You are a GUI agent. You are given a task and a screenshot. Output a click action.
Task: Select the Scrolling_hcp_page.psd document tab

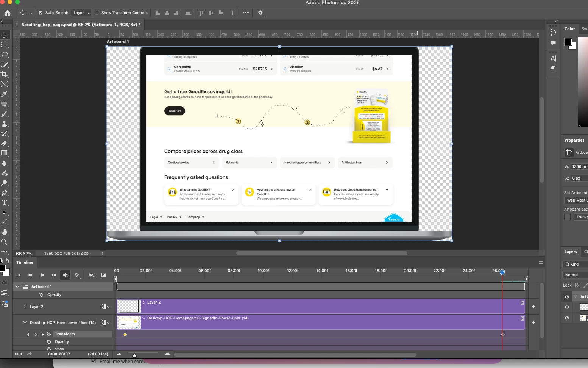[x=81, y=25]
